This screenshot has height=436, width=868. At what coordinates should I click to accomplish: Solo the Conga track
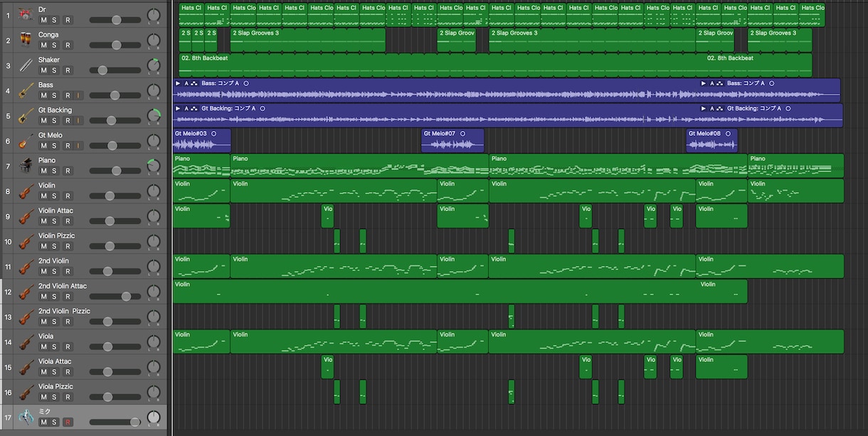54,46
